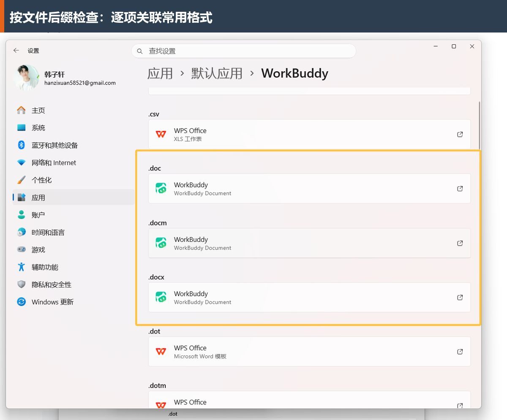507x420 pixels.
Task: Maximize the 设置 window
Action: pyautogui.click(x=454, y=46)
